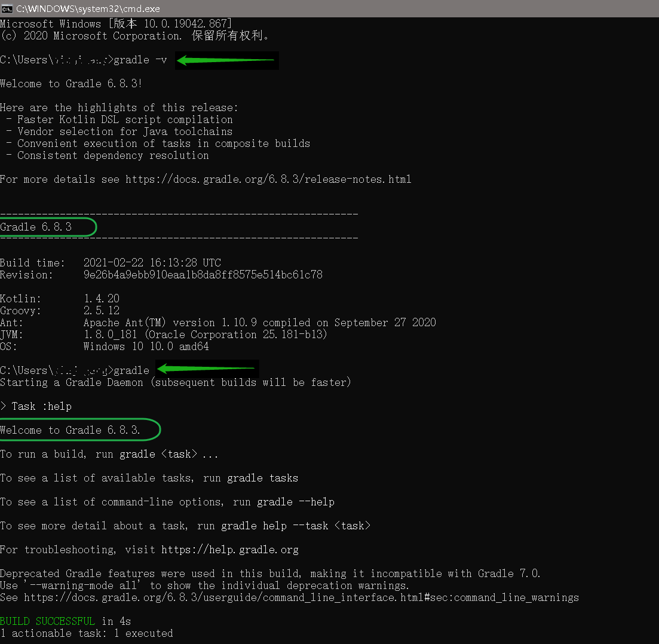Click the release-notes.html URL

(268, 179)
